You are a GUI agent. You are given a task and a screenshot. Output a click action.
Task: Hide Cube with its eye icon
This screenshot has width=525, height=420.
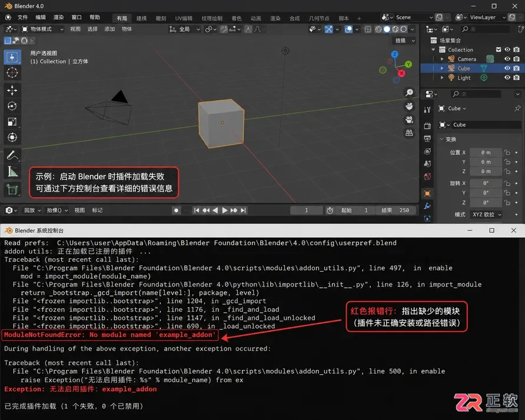(507, 68)
